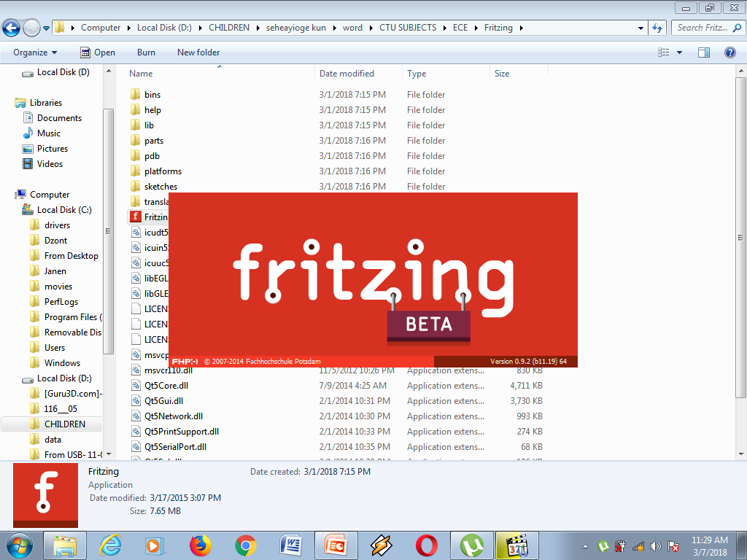Select the Qt5Gui.dll file

coord(163,401)
